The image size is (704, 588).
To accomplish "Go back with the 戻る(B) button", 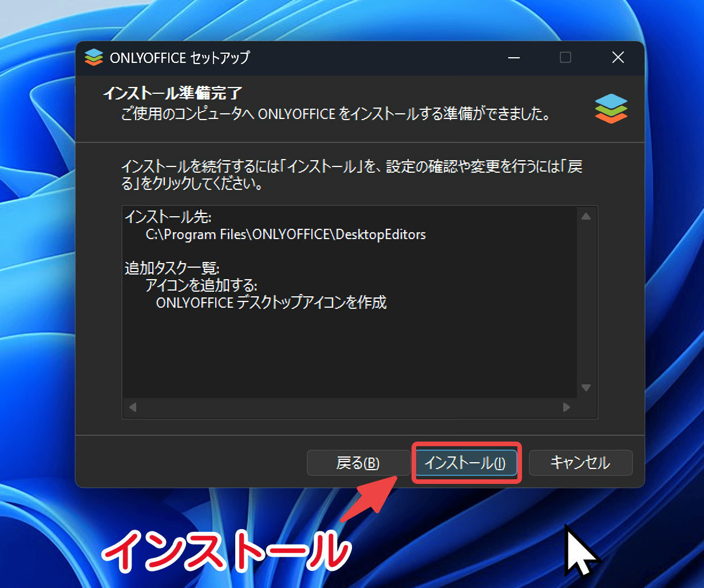I will point(358,463).
